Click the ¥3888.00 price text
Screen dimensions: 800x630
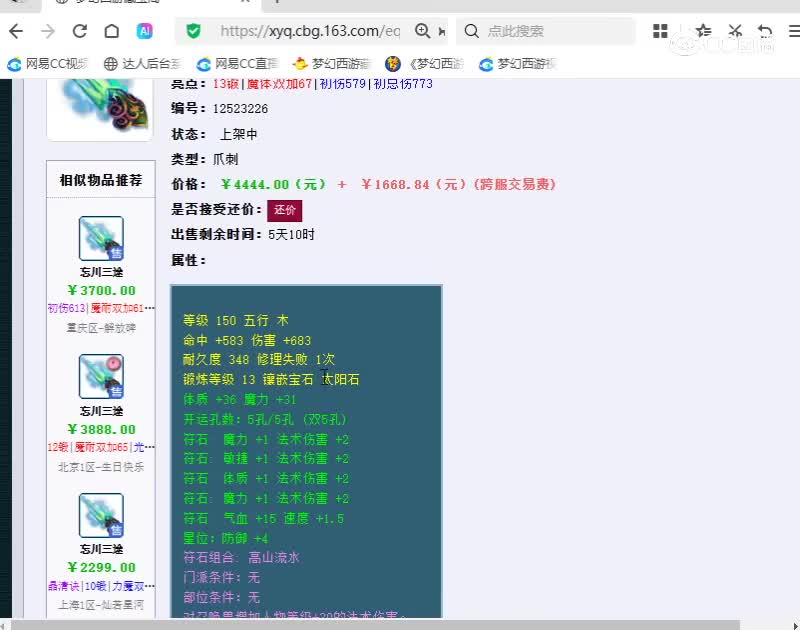(x=101, y=430)
